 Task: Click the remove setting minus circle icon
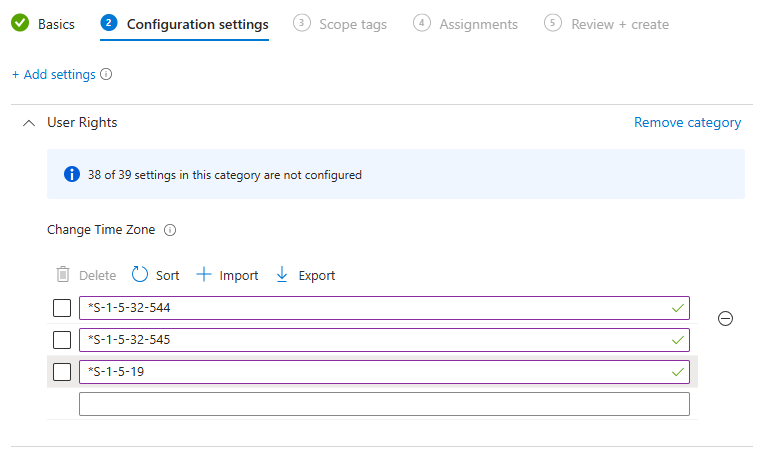(x=725, y=318)
